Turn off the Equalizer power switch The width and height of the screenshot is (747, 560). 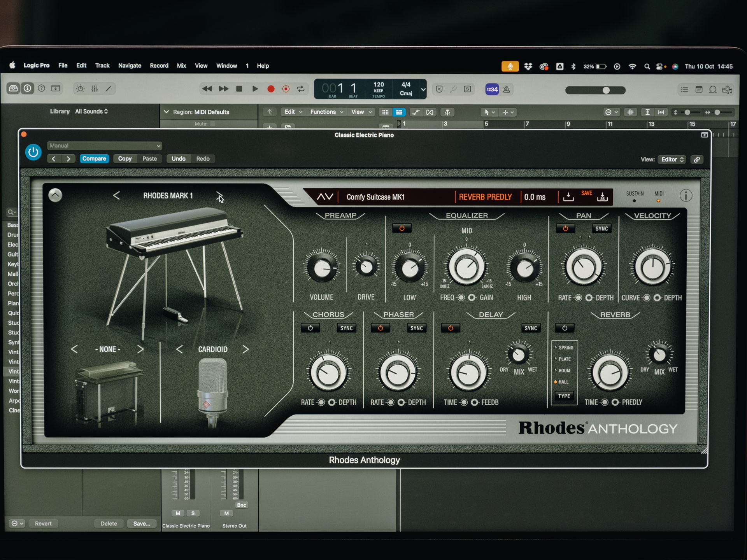point(402,228)
